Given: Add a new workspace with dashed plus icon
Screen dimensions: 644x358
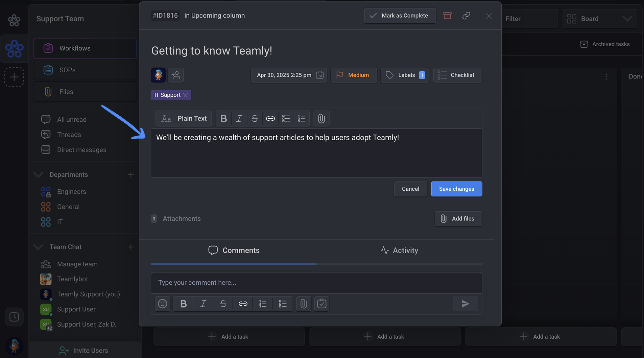Looking at the screenshot, I should pos(14,77).
